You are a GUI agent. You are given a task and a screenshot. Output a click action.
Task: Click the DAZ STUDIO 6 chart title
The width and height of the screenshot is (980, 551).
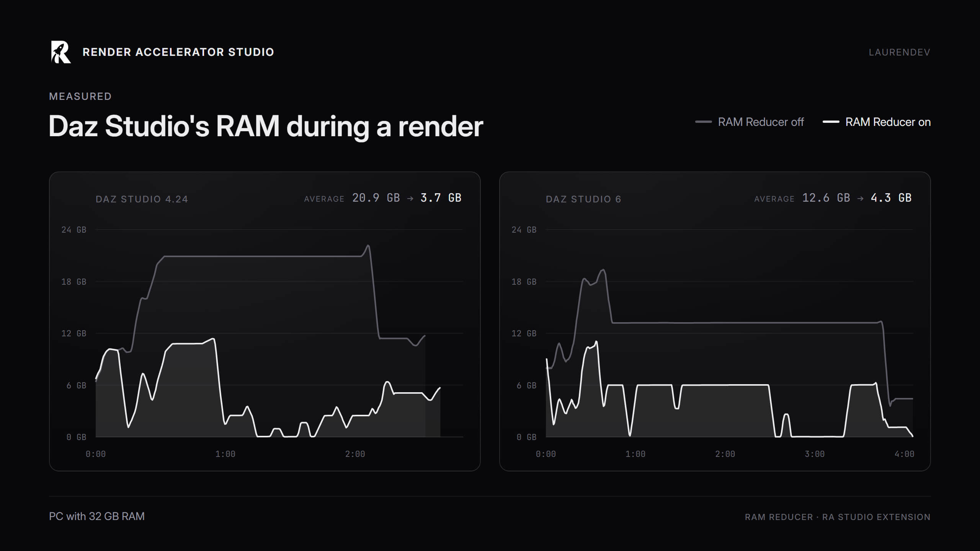583,199
